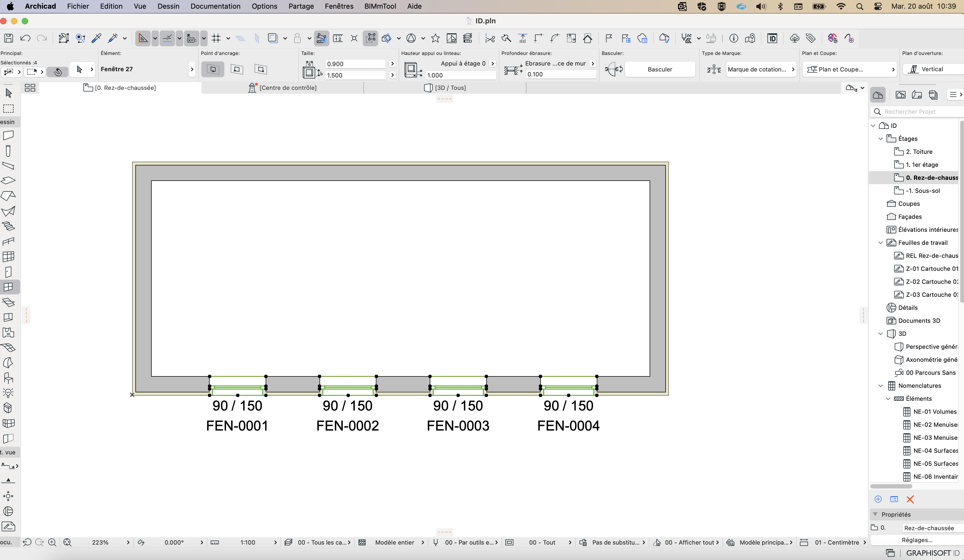The height and width of the screenshot is (560, 964).
Task: Open the Plan et Coupe settings dropdown
Action: 850,69
